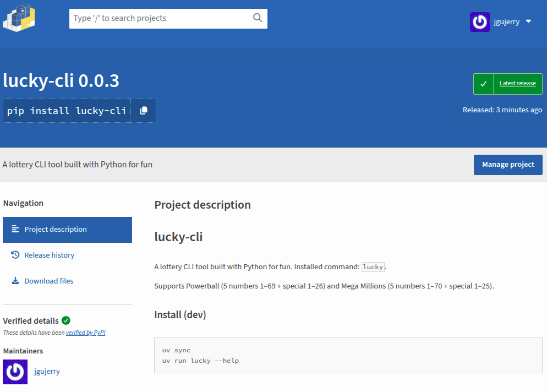The height and width of the screenshot is (392, 547).
Task: Click the Maintainers heading
Action: click(23, 351)
